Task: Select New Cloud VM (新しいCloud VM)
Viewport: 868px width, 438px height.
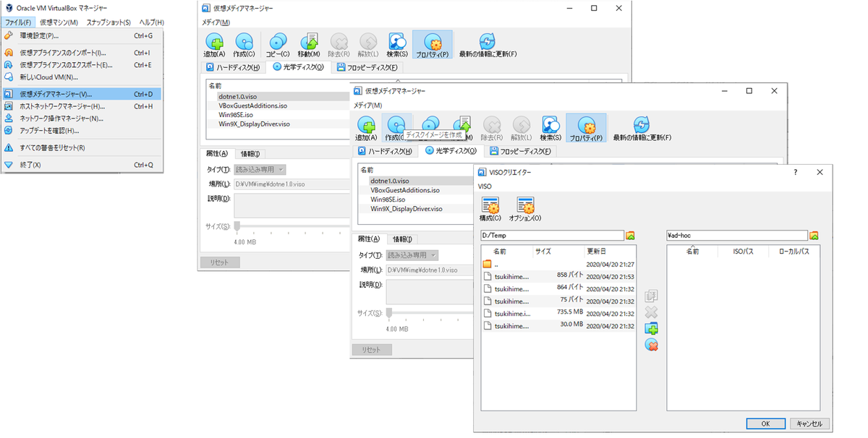Action: 82,77
